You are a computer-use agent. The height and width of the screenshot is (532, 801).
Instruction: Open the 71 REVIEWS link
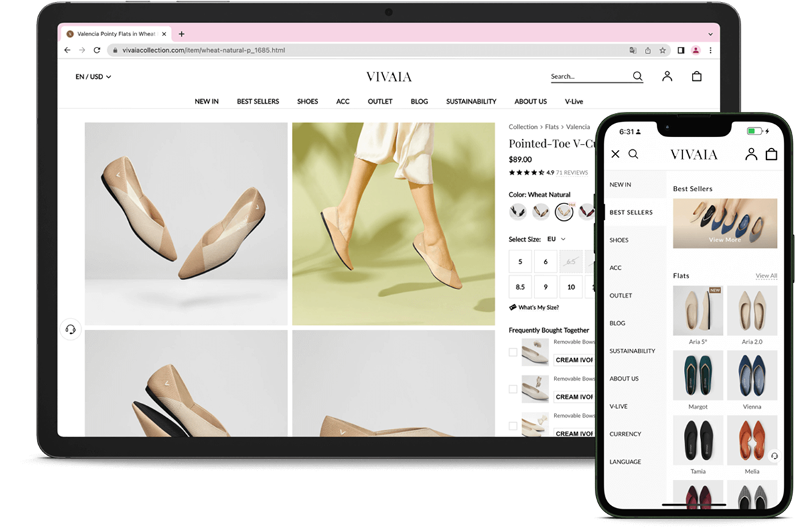coord(572,173)
